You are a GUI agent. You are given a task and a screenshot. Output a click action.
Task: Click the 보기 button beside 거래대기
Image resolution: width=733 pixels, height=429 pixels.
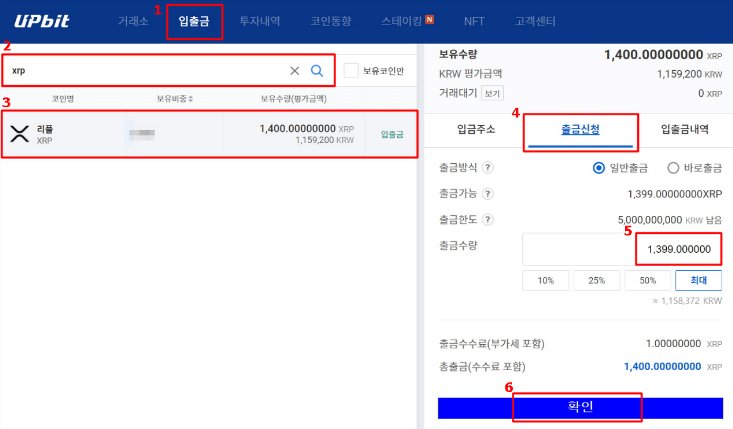492,93
